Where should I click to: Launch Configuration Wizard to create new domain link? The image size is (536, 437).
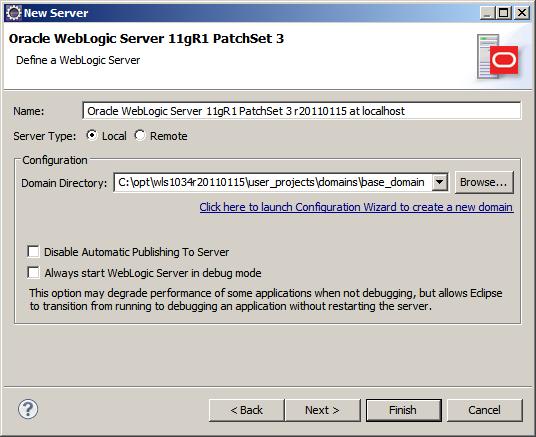pos(356,207)
